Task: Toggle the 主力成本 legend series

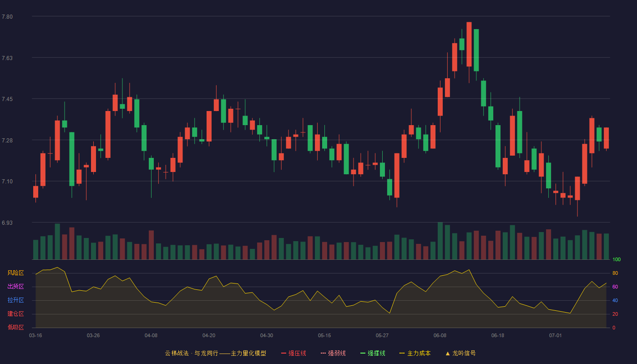Action: (x=415, y=353)
